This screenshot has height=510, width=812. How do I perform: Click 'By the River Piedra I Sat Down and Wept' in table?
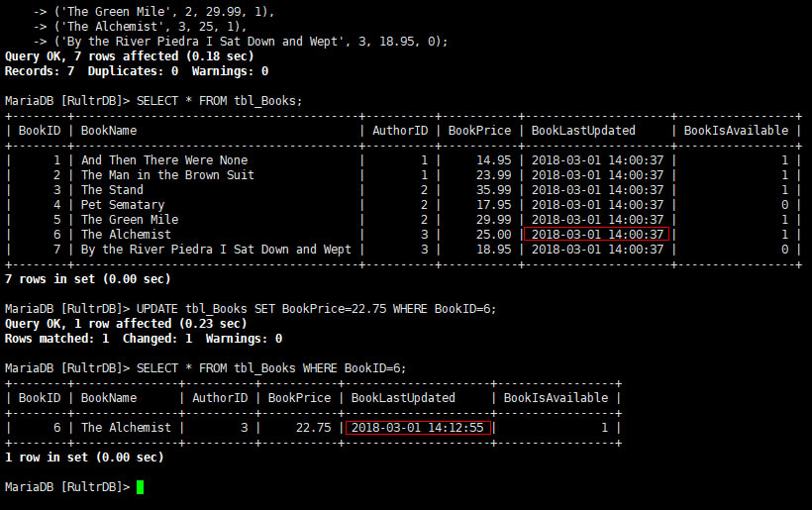[216, 250]
